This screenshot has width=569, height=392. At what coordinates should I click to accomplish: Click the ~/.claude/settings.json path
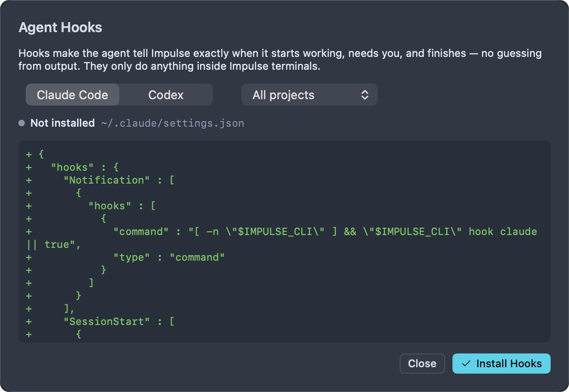[173, 123]
